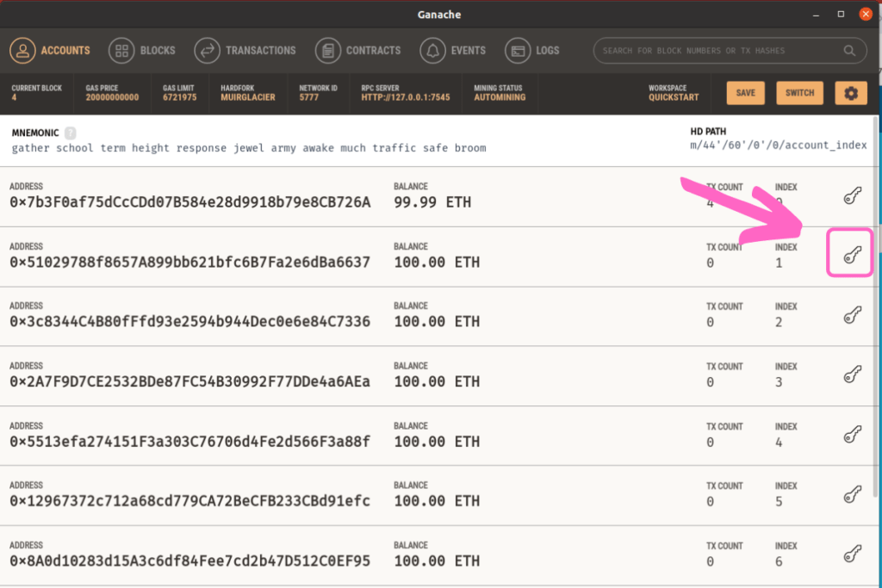Minimize the Ganache window
This screenshot has width=882, height=588.
816,15
